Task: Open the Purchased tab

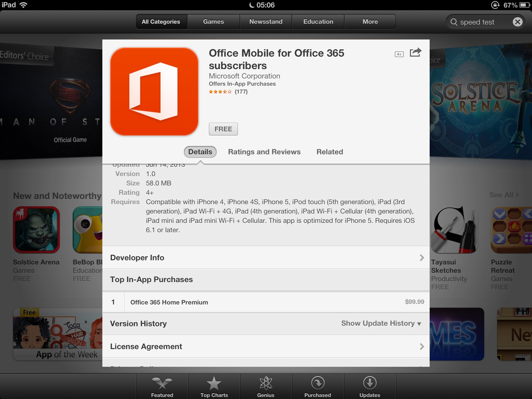Action: (318, 387)
